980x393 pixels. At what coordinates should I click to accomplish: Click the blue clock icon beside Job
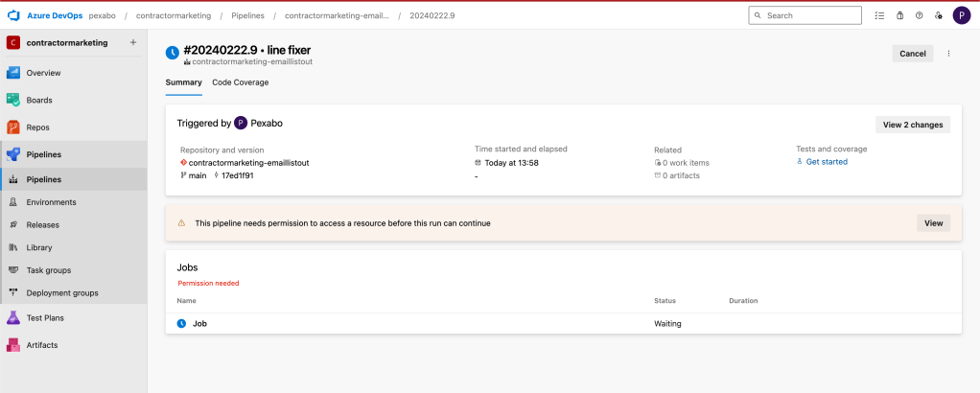pyautogui.click(x=181, y=324)
